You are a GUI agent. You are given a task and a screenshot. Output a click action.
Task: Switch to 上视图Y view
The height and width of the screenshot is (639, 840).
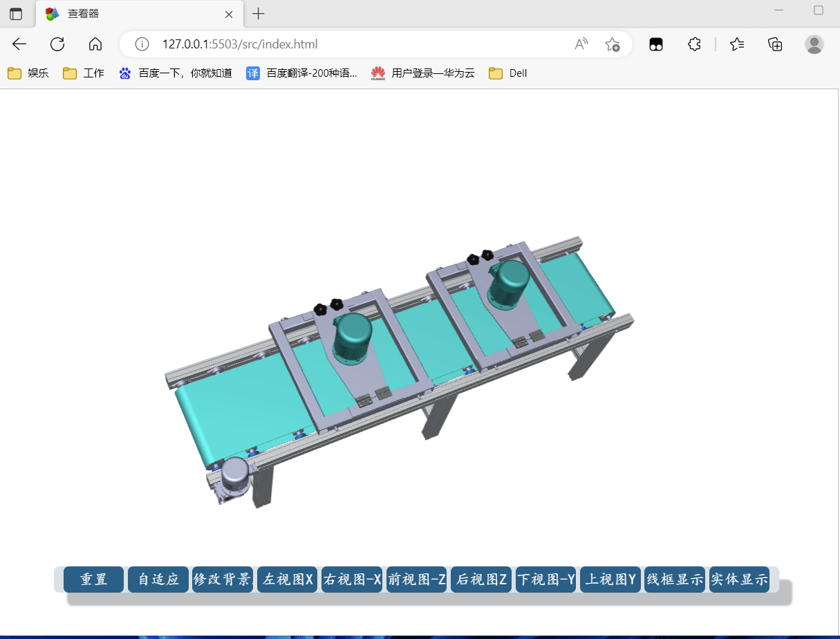coord(610,580)
